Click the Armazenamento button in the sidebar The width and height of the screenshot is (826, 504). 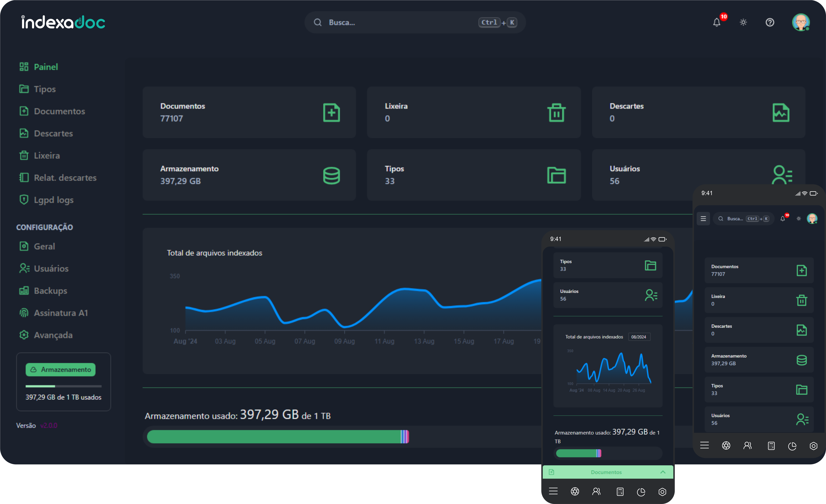click(x=60, y=370)
